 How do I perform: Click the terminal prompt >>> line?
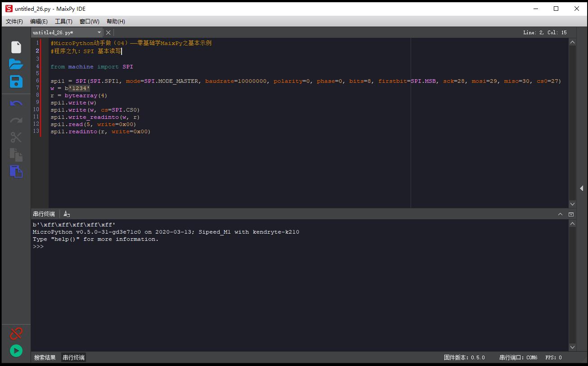tap(38, 247)
